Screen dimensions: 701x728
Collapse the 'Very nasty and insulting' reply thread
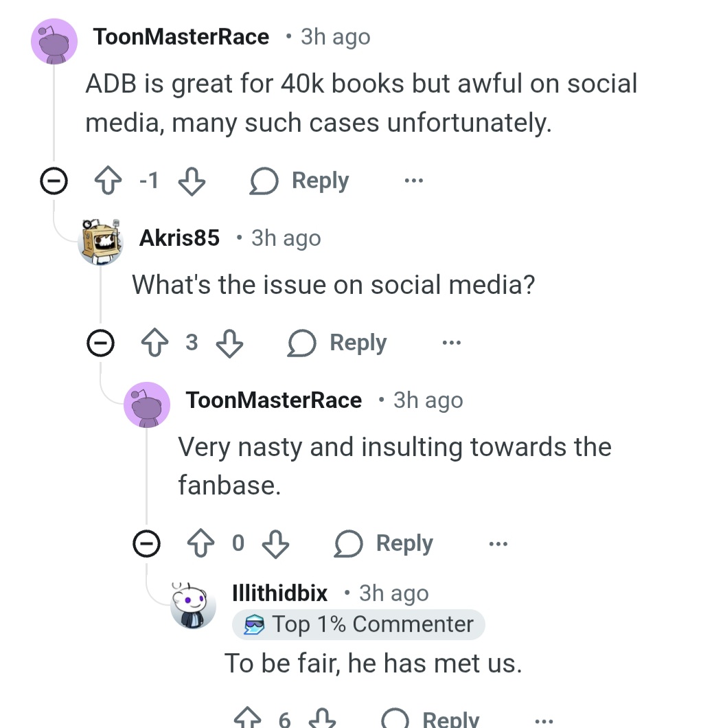click(146, 544)
